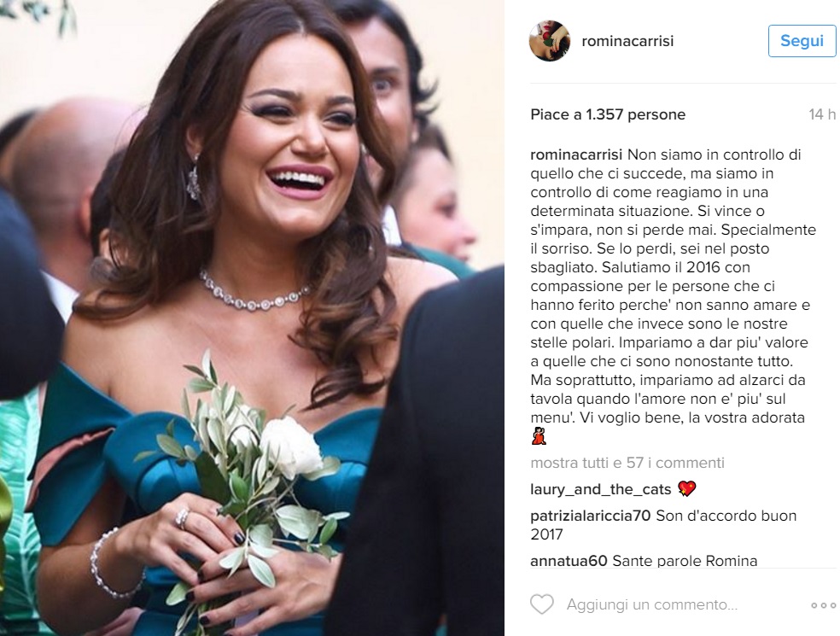Click the 'Son d'accordo buon 2017' comment text
The height and width of the screenshot is (636, 840).
[x=663, y=525]
